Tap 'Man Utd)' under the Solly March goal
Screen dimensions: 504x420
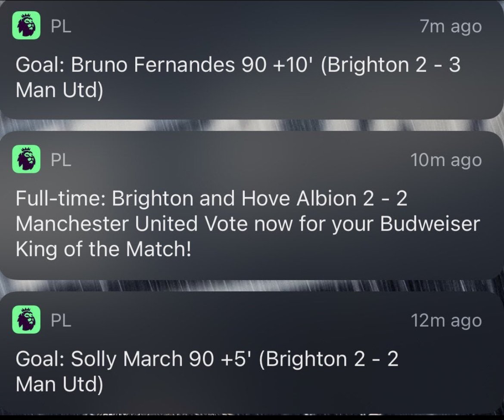pyautogui.click(x=59, y=384)
